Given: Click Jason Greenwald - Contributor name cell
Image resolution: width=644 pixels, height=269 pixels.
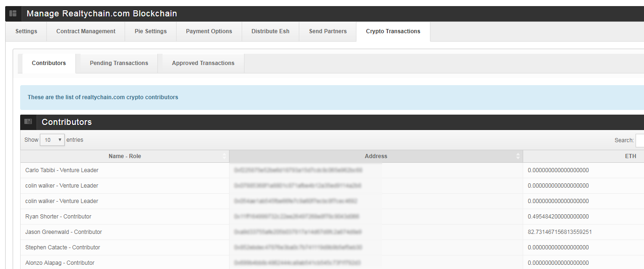Looking at the screenshot, I should tap(125, 232).
